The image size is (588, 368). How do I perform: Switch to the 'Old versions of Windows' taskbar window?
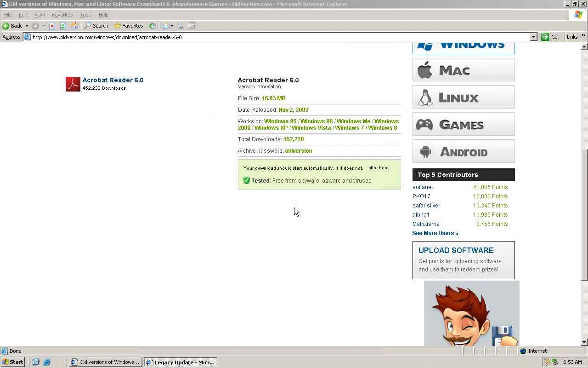105,362
